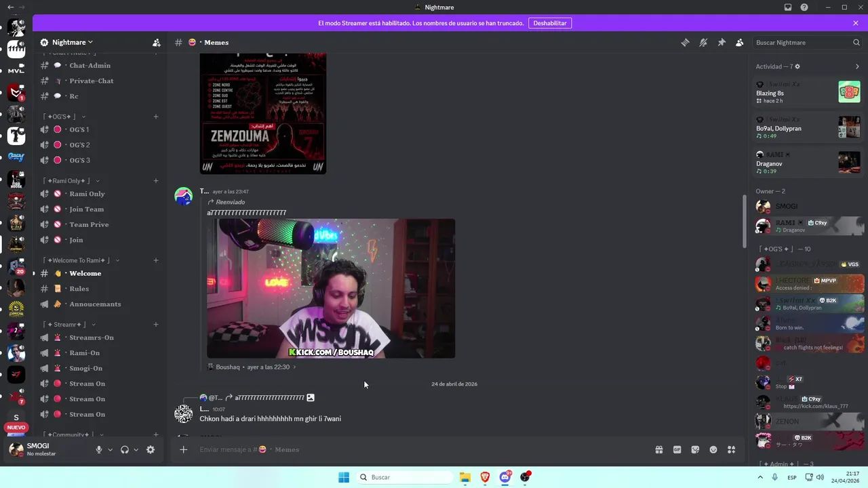Open the gift icon in message bar
868x488 pixels.
pos(658,449)
